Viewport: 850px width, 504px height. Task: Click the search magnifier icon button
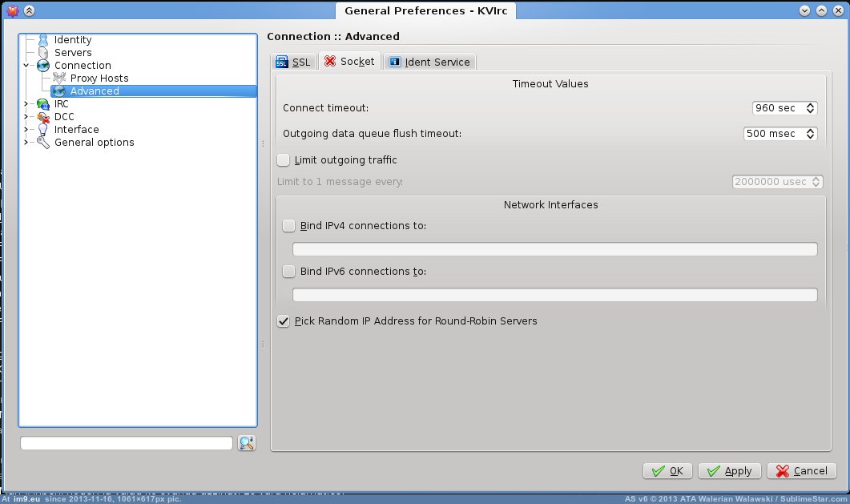[x=247, y=443]
